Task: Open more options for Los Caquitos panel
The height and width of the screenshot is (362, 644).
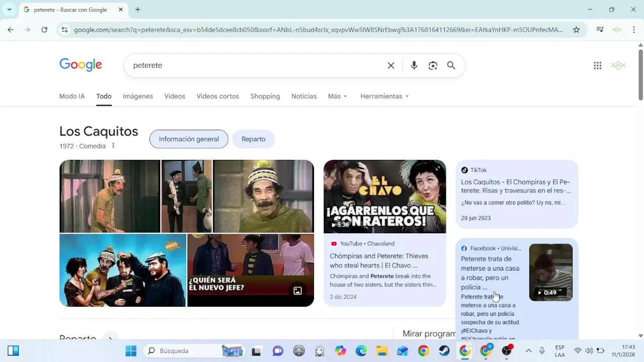Action: (113, 146)
